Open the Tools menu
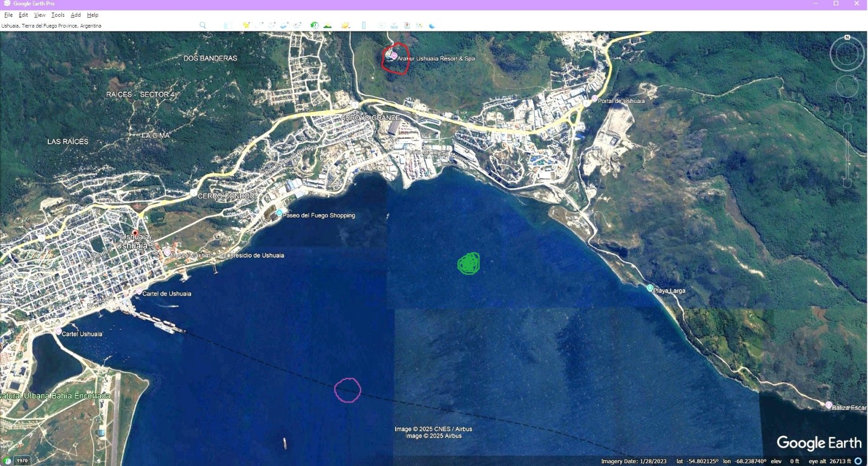Image resolution: width=868 pixels, height=466 pixels. 58,15
